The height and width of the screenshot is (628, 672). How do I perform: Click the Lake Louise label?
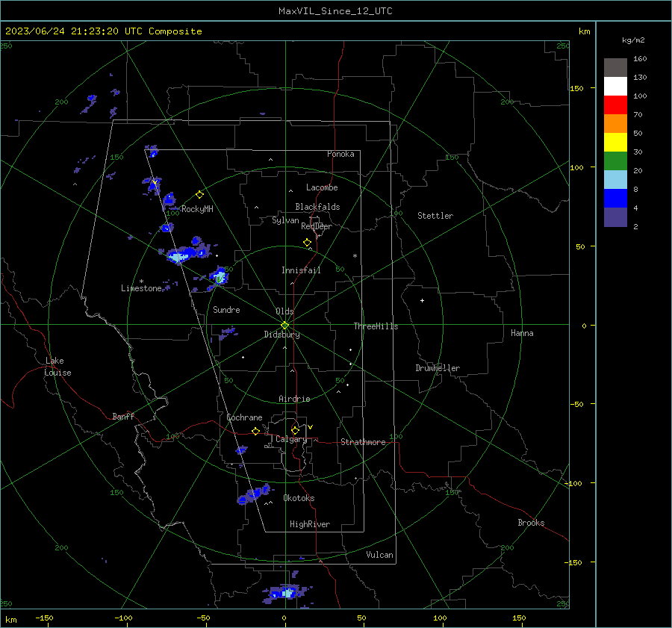[57, 367]
